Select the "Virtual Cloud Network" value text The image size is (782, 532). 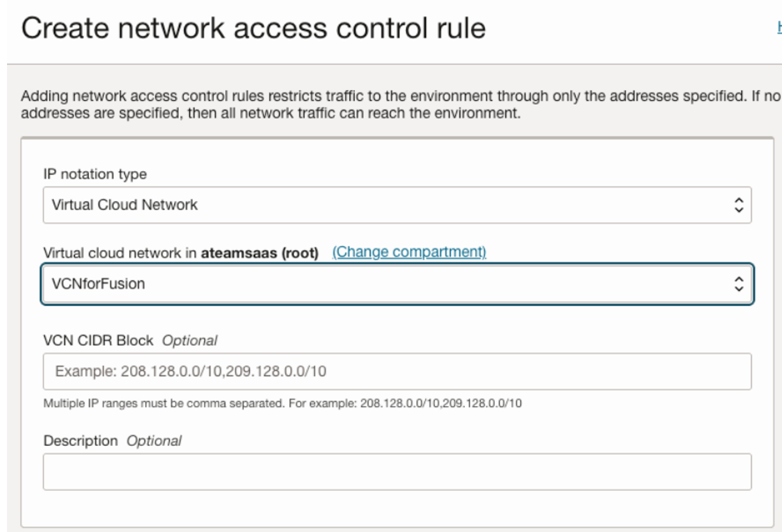coord(124,205)
